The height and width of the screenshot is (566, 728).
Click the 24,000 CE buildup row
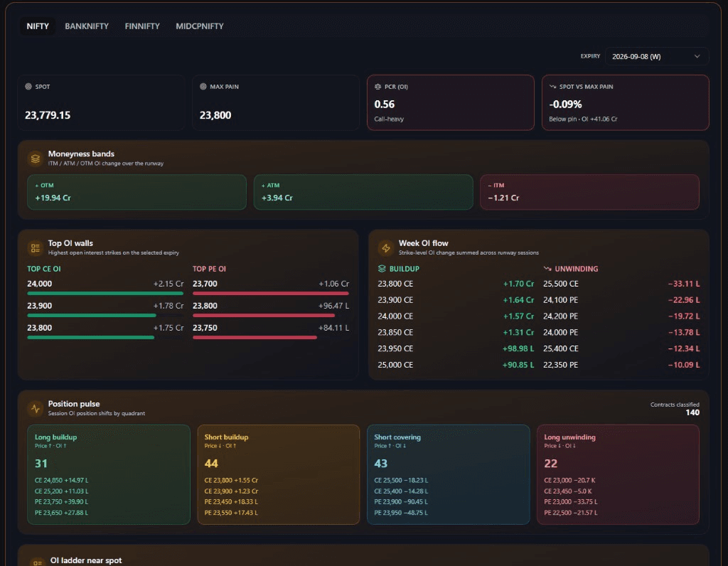(x=456, y=316)
